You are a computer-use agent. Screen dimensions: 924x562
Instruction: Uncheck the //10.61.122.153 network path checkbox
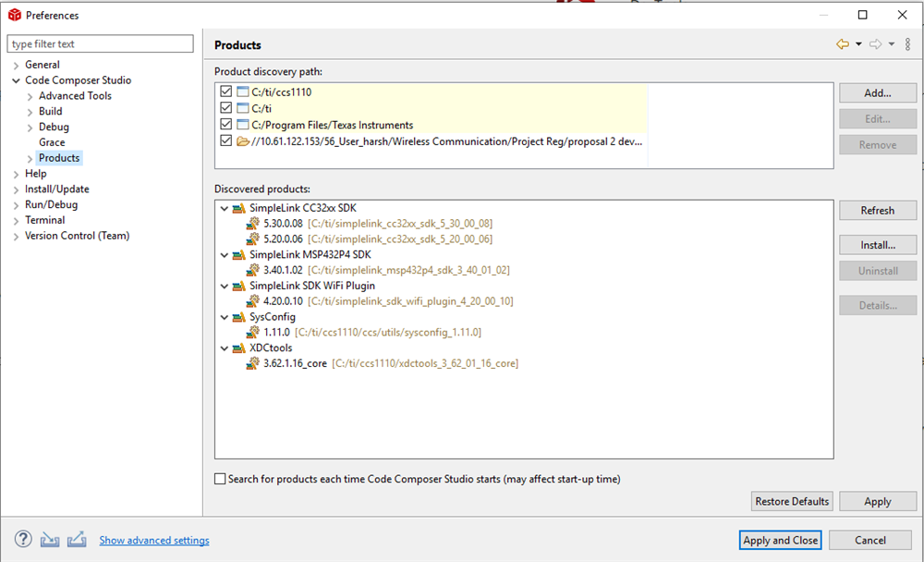click(x=225, y=140)
